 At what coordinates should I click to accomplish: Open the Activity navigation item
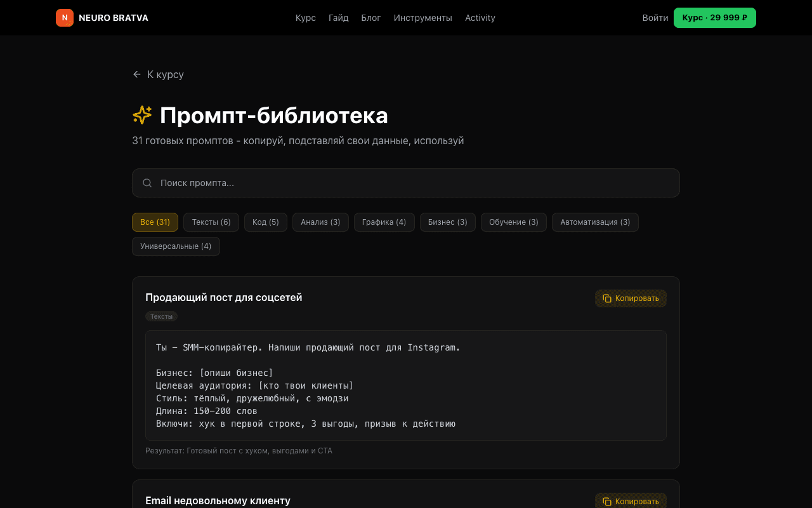tap(480, 18)
